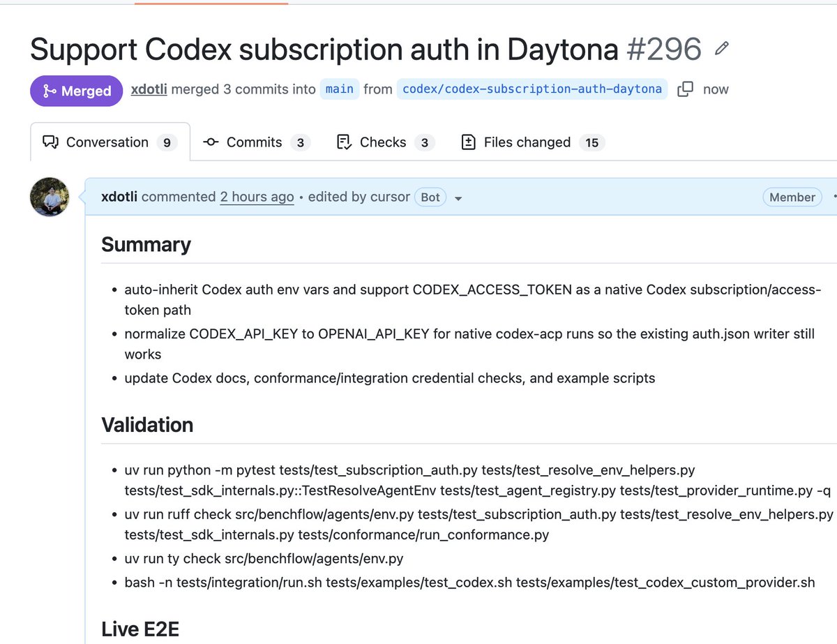Click the '#296' pull request number

[663, 49]
